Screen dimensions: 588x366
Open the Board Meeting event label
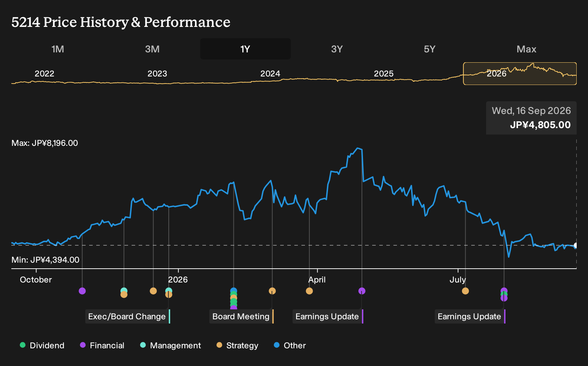[x=242, y=316]
